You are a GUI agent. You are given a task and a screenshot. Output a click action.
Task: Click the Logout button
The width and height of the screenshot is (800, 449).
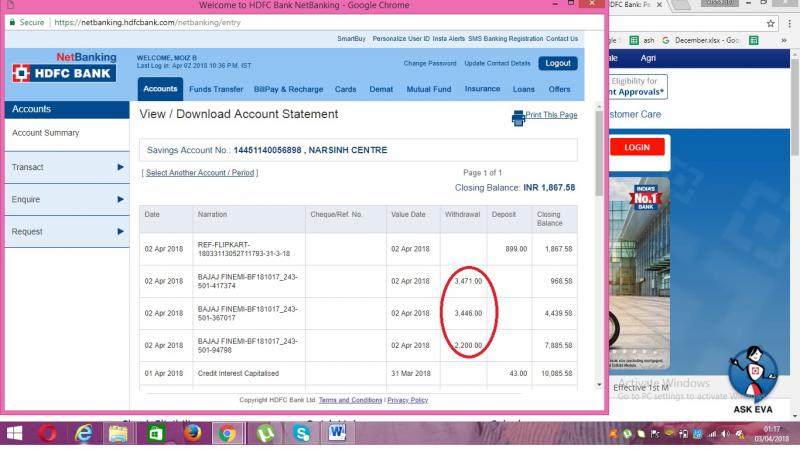558,63
